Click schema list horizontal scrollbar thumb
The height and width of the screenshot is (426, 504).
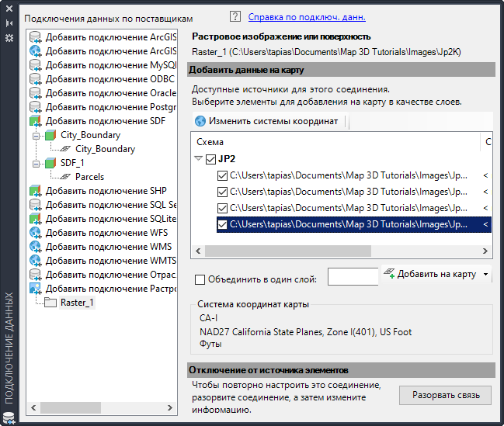288,251
